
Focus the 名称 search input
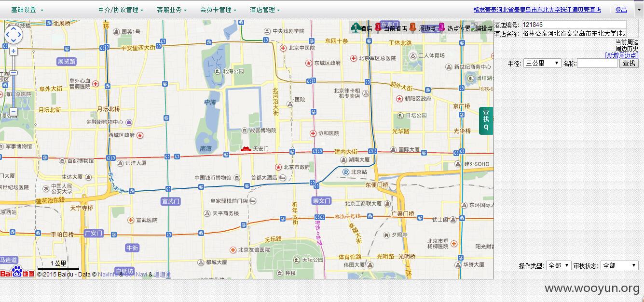(x=597, y=63)
